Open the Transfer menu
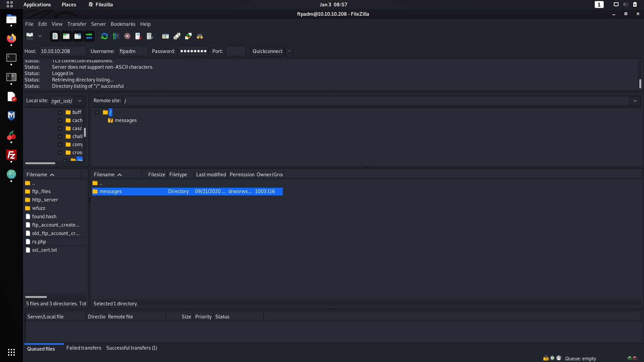This screenshot has width=644, height=362. (x=77, y=24)
